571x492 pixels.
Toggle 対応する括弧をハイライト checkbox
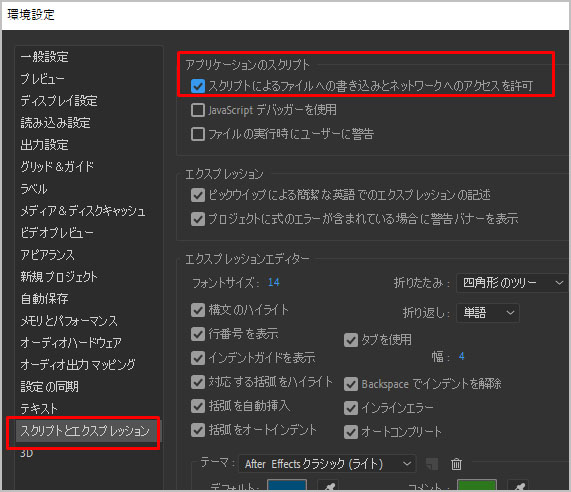pos(198,382)
